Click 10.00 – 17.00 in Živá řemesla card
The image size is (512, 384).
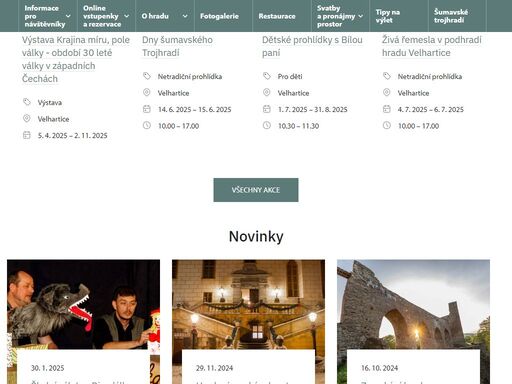point(418,126)
